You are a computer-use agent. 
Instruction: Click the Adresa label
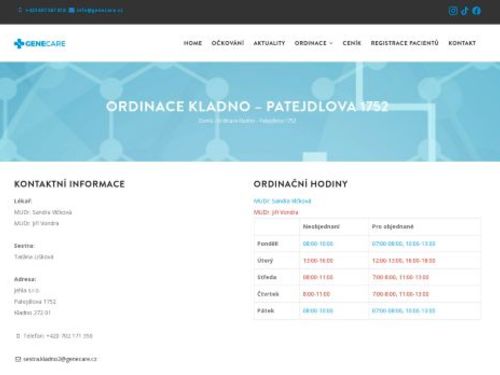coord(25,279)
